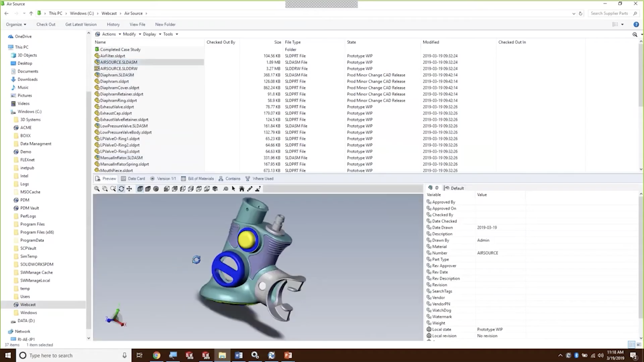
Task: Expand the address bar history dropdown arrow
Action: pyautogui.click(x=574, y=14)
